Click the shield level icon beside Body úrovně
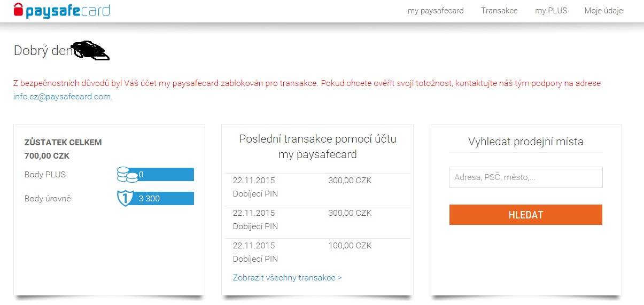 [125, 198]
